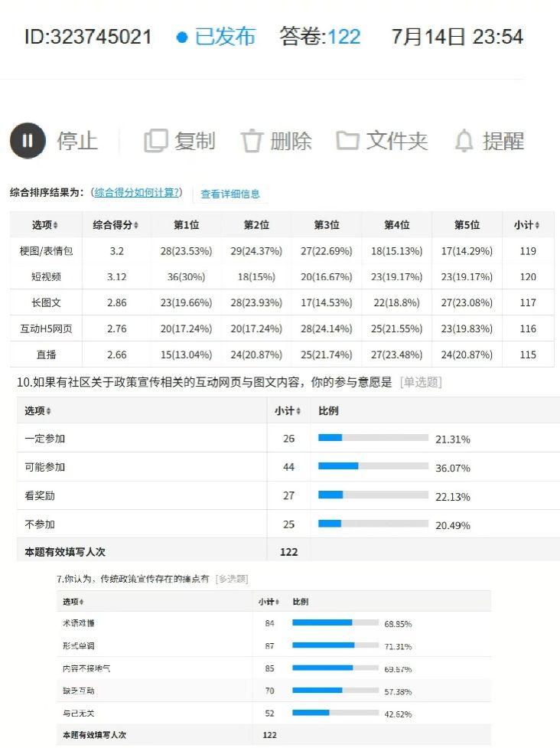Click the survey ID 323745021 text
The width and height of the screenshot is (560, 748).
click(x=88, y=37)
